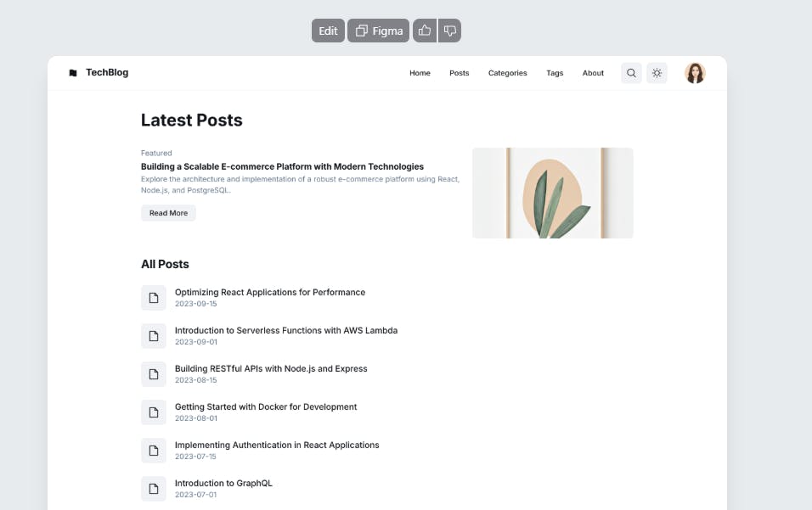
Task: Open the Categories nav item
Action: 507,73
